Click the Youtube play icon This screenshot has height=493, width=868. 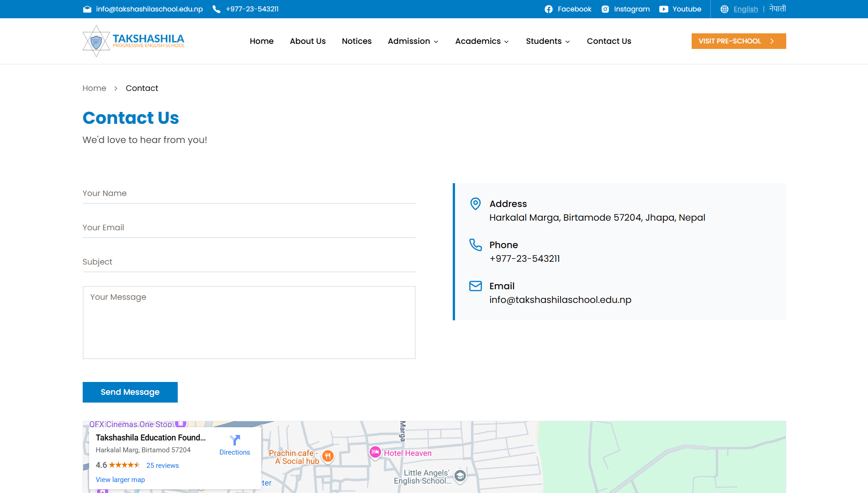coord(664,9)
